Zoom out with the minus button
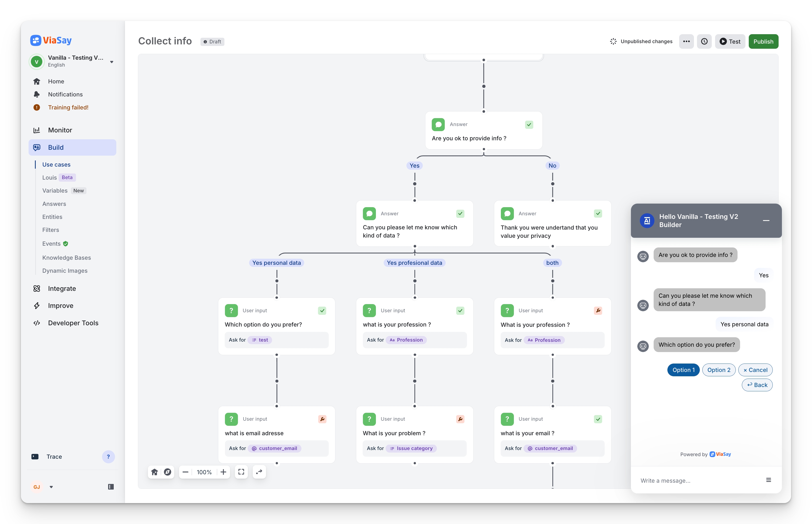This screenshot has width=812, height=524. [185, 472]
